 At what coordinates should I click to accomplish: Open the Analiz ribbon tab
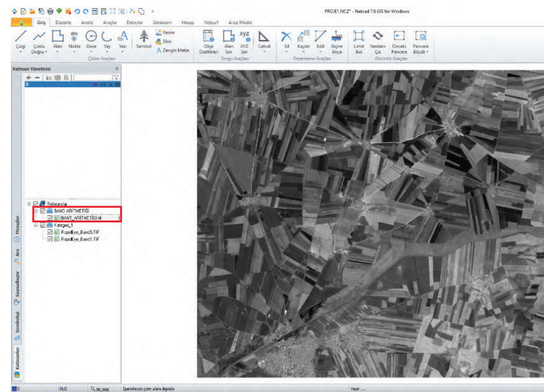[x=87, y=22]
